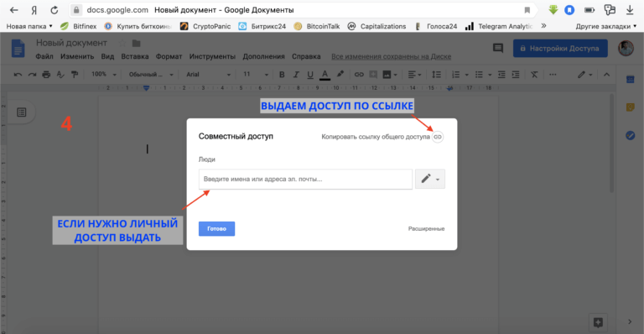
Task: Click the insert link toolbar icon
Action: (359, 75)
